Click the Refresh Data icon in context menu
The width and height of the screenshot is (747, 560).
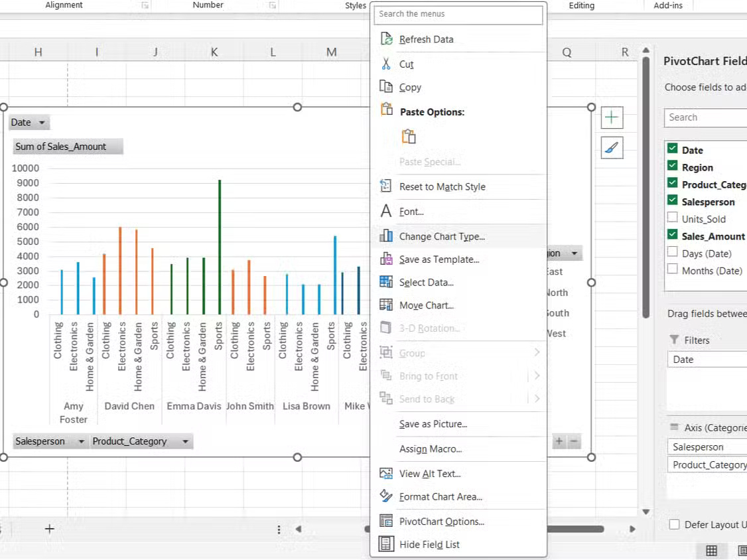click(387, 39)
